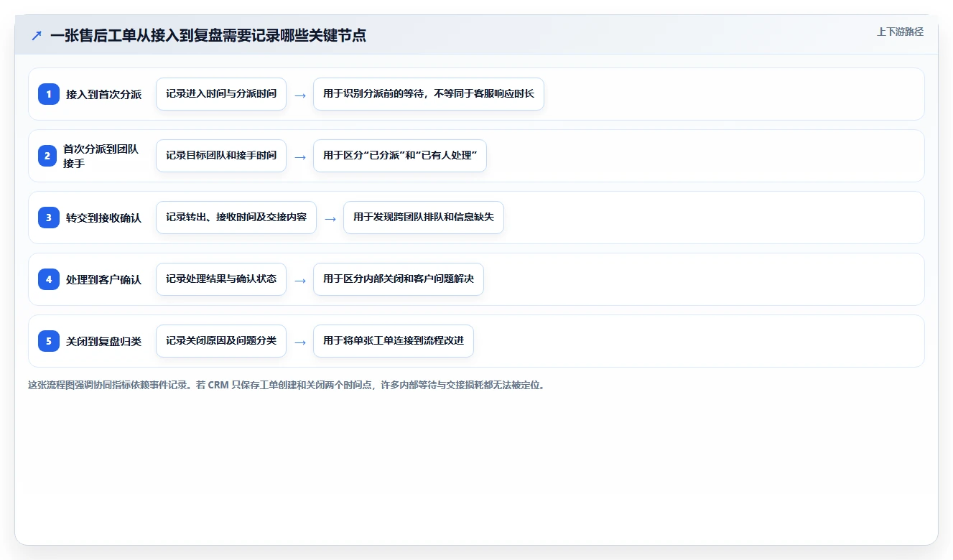Click the 处理到客户确认 step label
Screen dimensions: 953x560
(103, 279)
